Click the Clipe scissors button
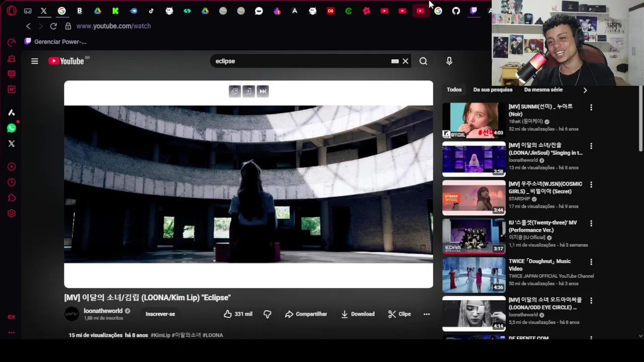The height and width of the screenshot is (362, 644). click(399, 314)
